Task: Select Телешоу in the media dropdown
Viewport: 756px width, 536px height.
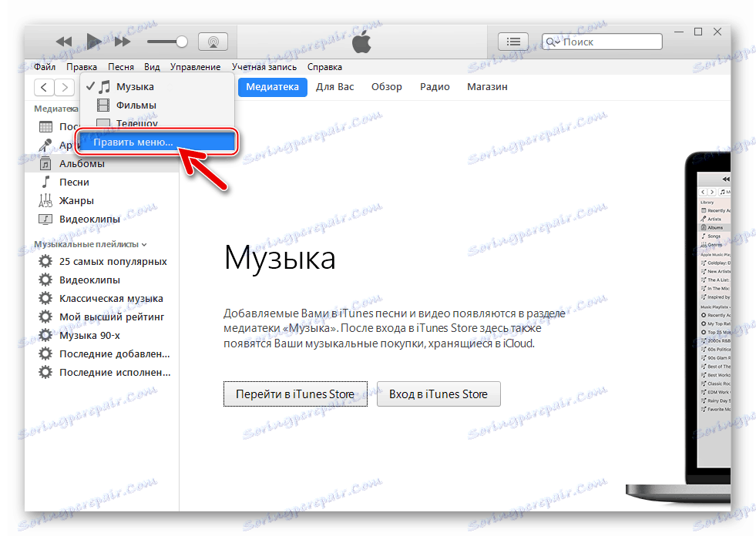Action: click(157, 122)
